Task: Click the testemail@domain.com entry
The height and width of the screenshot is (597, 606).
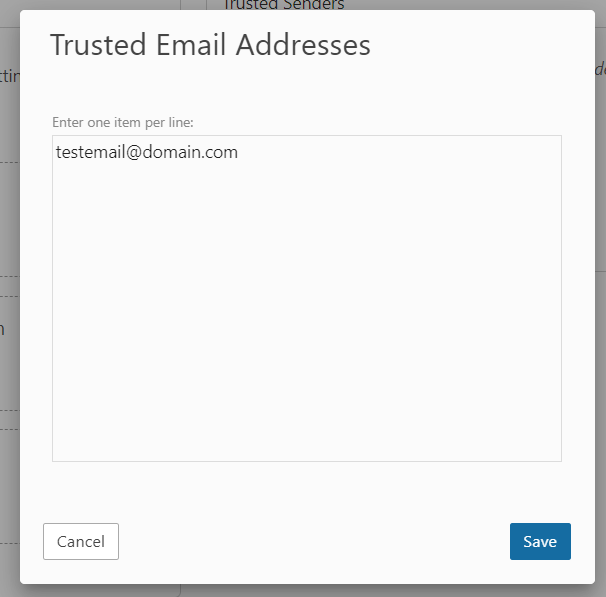Action: [147, 153]
